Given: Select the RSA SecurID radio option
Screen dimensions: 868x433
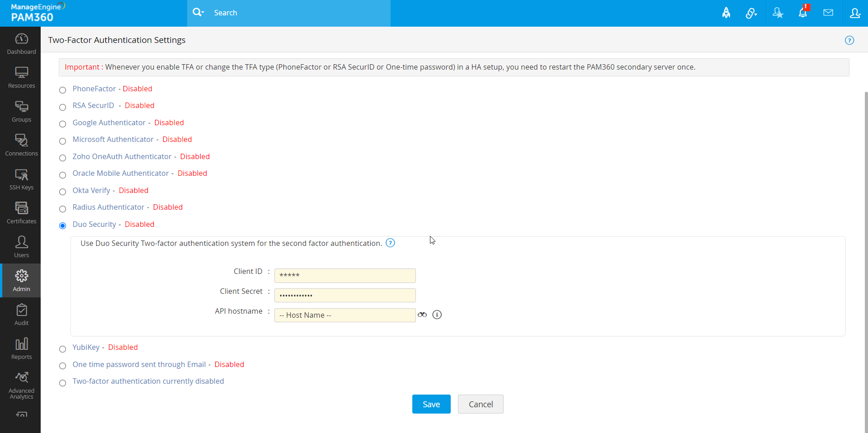Looking at the screenshot, I should [63, 107].
